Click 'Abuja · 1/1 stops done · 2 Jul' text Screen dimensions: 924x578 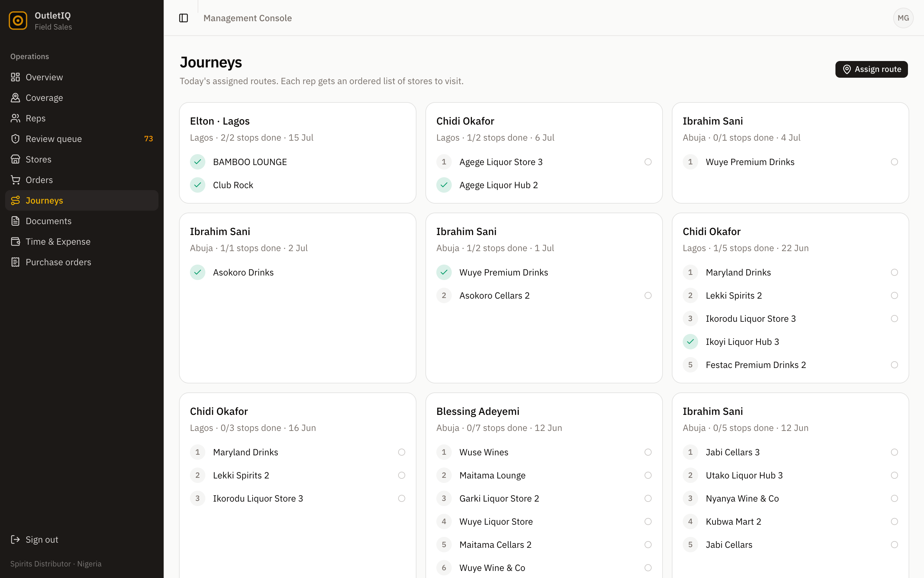249,248
